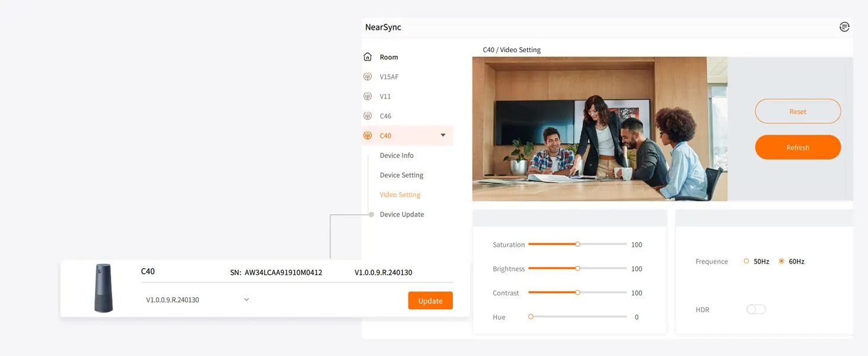
Task: Open the Device Setting page
Action: click(x=401, y=175)
